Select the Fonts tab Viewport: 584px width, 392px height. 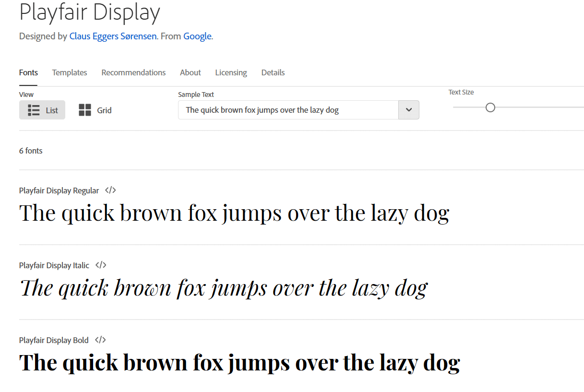point(28,72)
